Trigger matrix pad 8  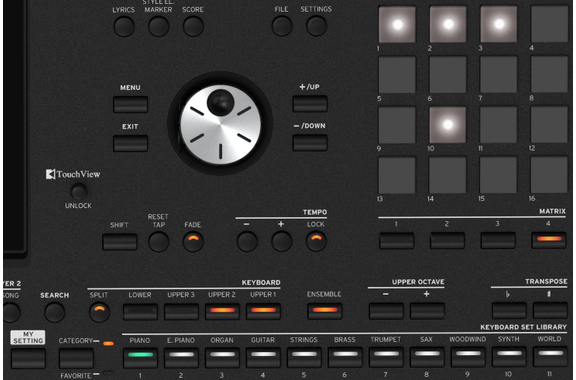click(x=549, y=75)
